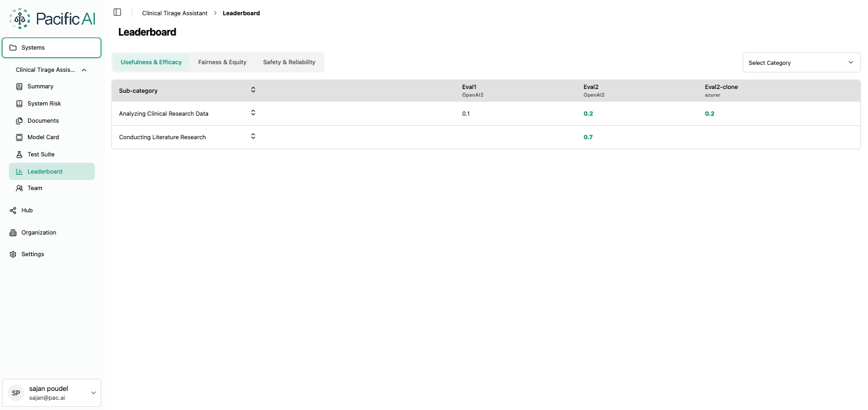Toggle the sidebar collapse icon near breadcrumb
The height and width of the screenshot is (410, 868).
(x=116, y=11)
